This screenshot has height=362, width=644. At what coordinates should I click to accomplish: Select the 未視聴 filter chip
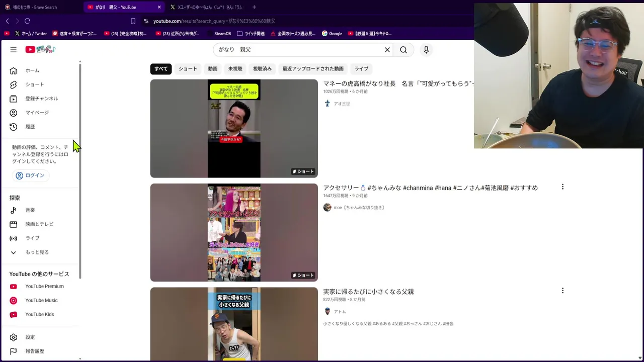(235, 69)
